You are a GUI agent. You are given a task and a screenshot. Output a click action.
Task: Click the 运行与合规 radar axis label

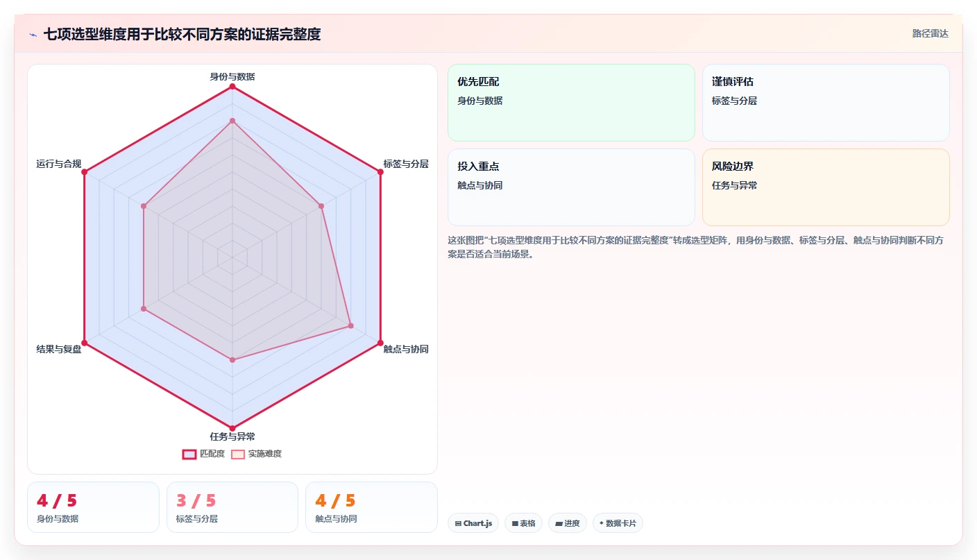click(59, 164)
